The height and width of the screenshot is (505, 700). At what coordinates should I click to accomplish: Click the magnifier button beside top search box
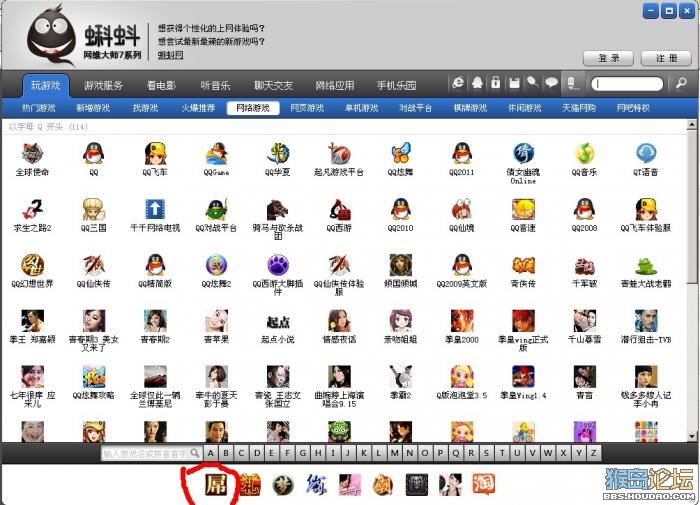pos(681,83)
